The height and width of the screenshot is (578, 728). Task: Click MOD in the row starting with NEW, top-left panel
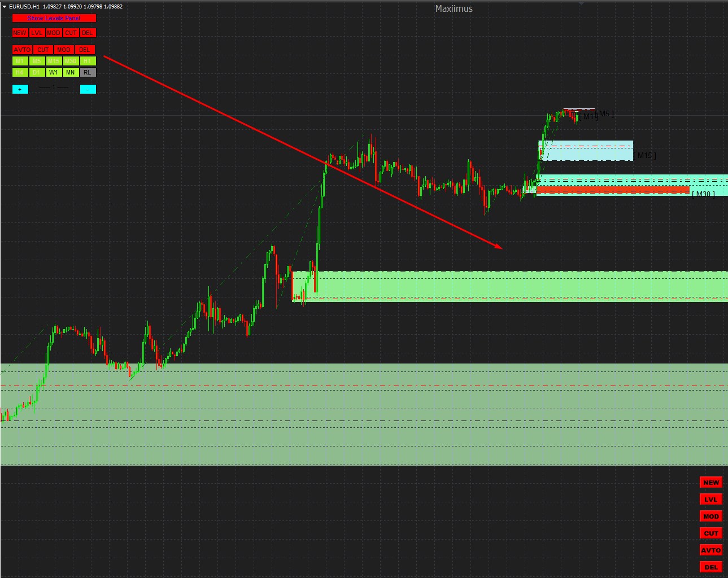pos(54,33)
